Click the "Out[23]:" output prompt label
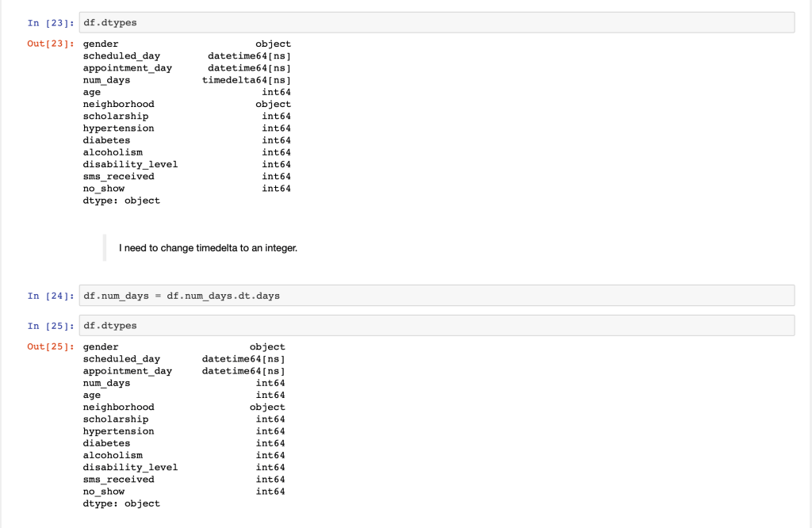The image size is (812, 528). (x=51, y=44)
